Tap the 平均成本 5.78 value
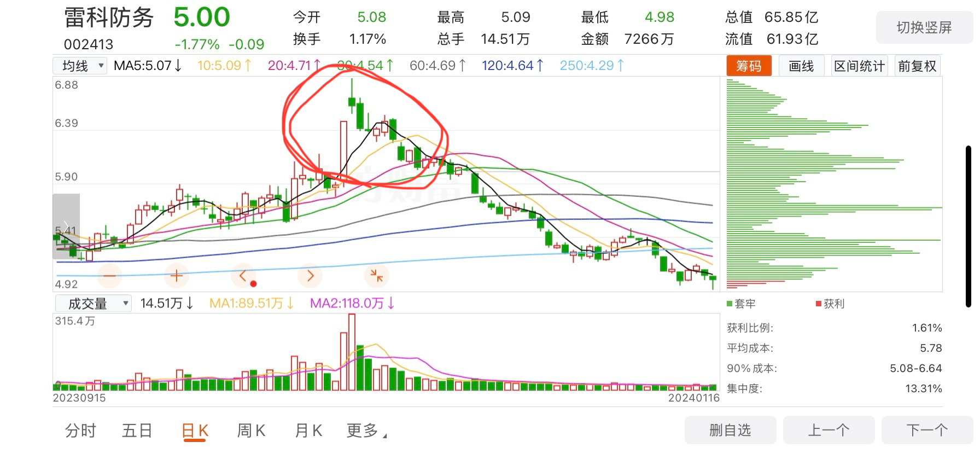 (931, 348)
